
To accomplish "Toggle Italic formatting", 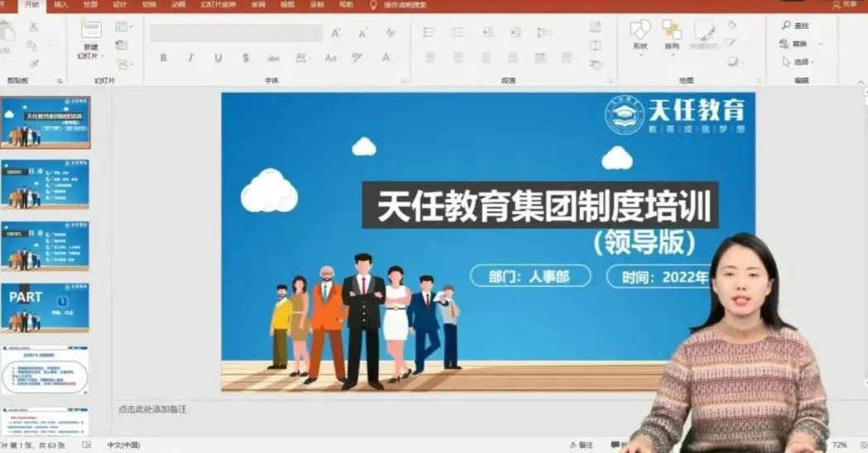I will coord(190,58).
